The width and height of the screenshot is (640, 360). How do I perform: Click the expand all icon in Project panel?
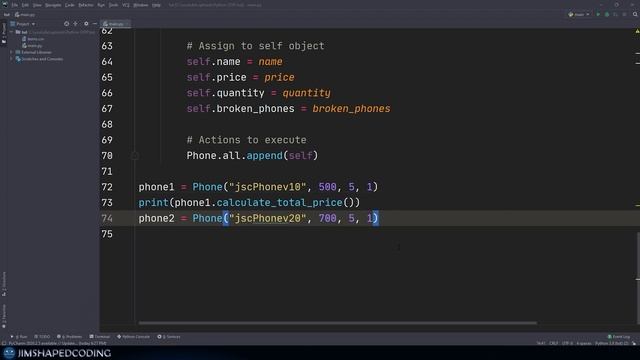coord(76,24)
